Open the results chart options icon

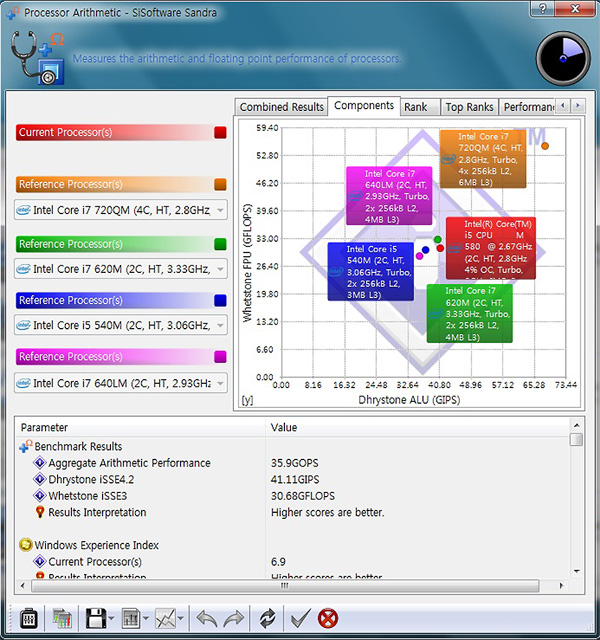coord(62,618)
